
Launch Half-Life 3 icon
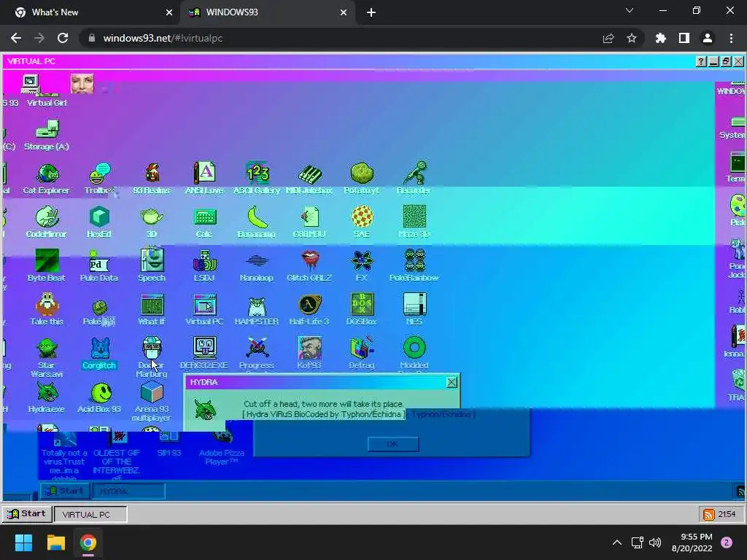(x=309, y=309)
